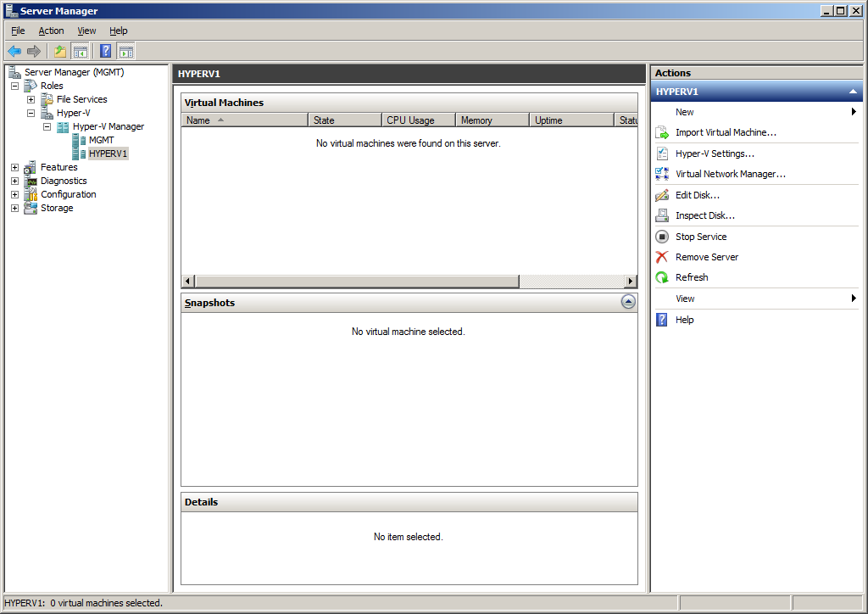This screenshot has width=868, height=614.
Task: Click the Hyper-V Settings icon
Action: [x=662, y=153]
